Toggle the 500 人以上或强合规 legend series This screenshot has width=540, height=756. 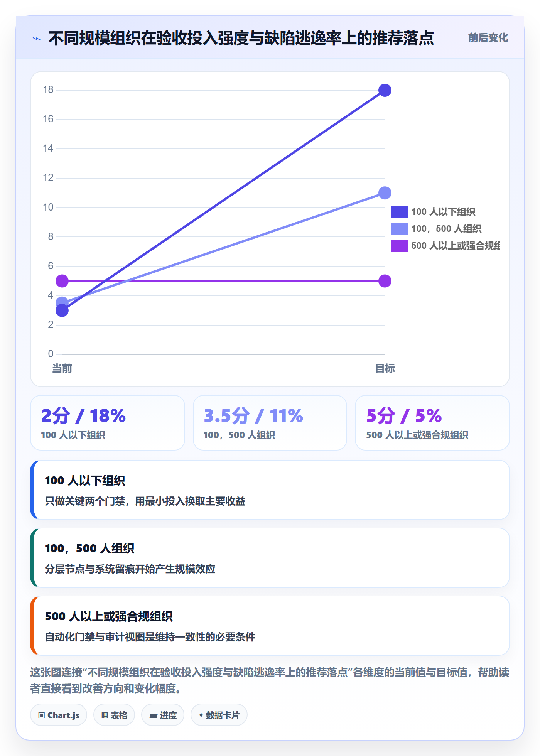tap(445, 246)
